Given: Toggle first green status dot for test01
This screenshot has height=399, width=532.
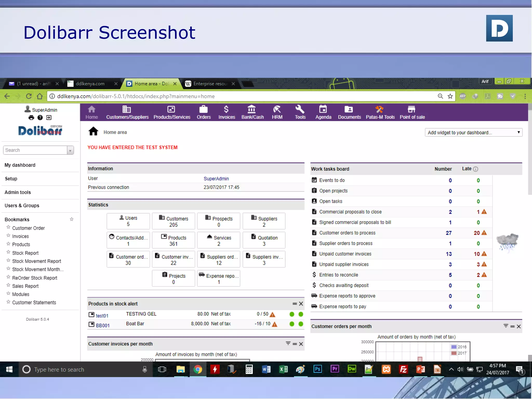Looking at the screenshot, I should pos(292,314).
